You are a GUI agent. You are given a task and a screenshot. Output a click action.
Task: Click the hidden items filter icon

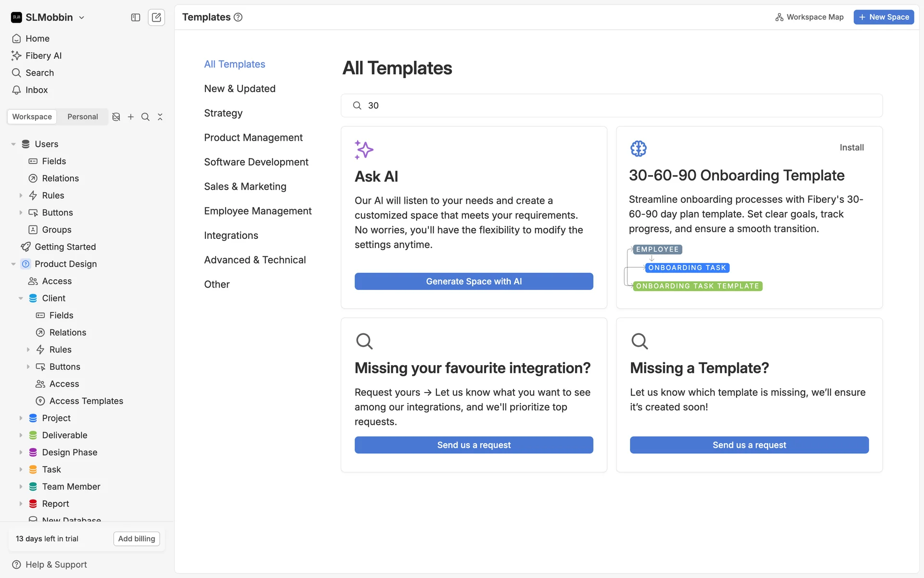pos(116,117)
